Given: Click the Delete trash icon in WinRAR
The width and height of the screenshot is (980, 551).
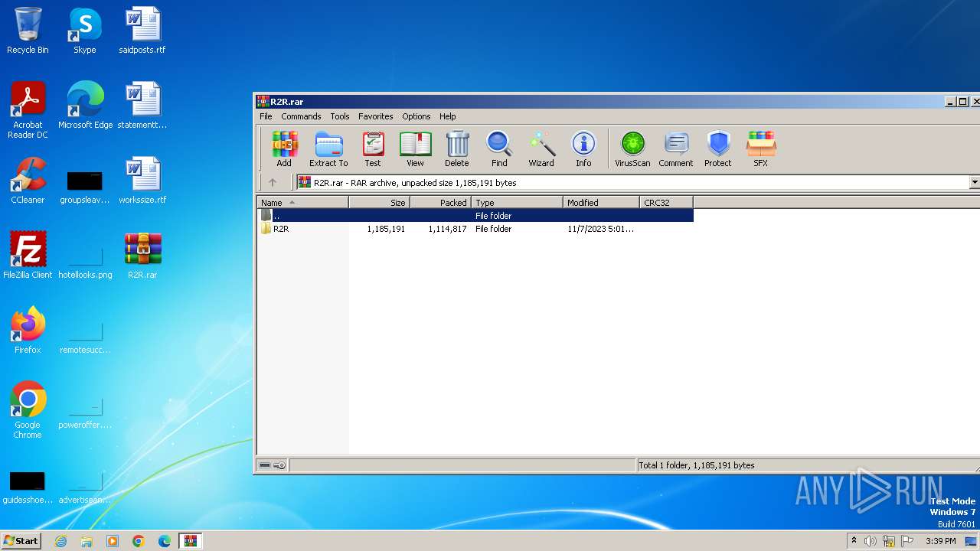Looking at the screenshot, I should point(457,149).
